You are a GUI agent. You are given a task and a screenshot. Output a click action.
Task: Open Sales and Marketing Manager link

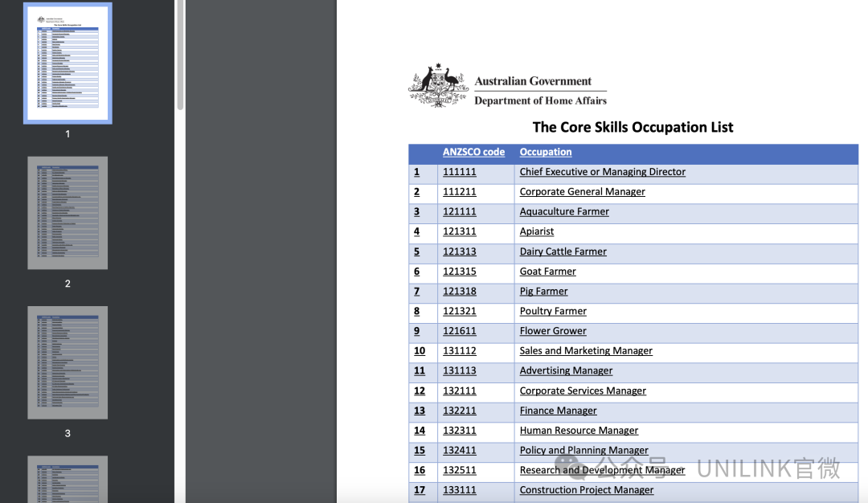point(586,351)
